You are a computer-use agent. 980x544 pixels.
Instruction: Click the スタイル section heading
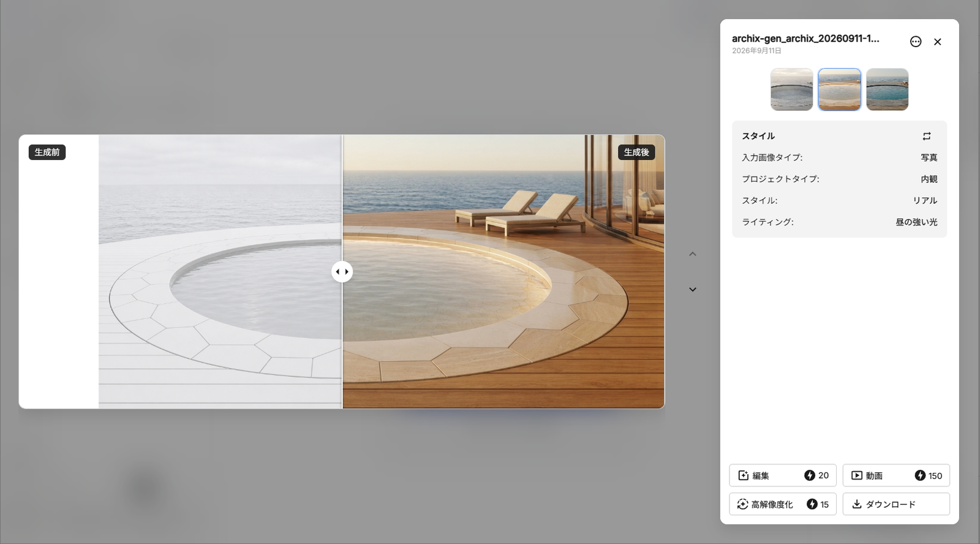[x=758, y=136]
